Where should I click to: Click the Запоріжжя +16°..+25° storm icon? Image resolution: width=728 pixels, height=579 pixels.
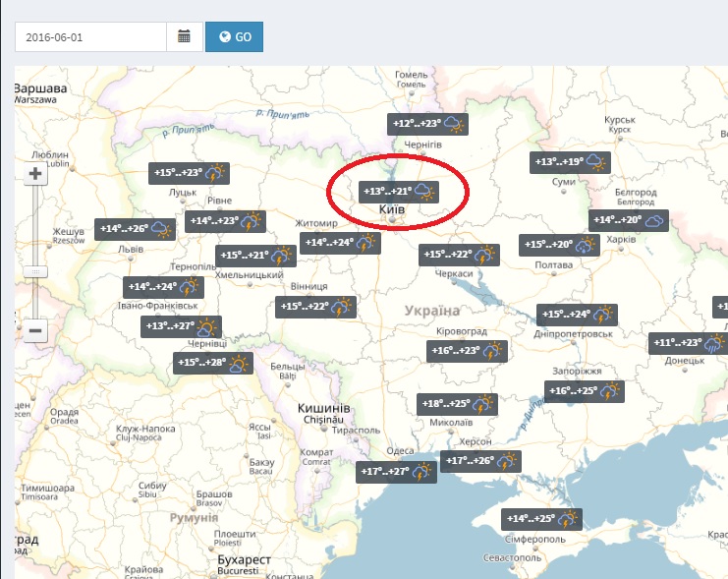click(x=610, y=391)
